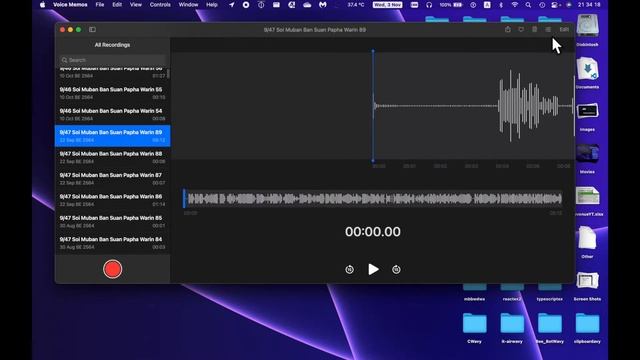640x360 pixels.
Task: Open Bluetooth status in menu bar
Action: coord(501,5)
